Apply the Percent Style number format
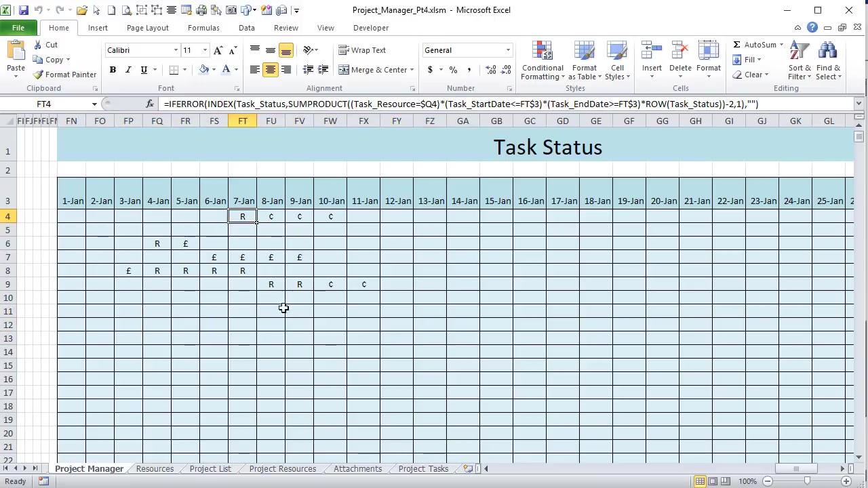 (x=452, y=70)
